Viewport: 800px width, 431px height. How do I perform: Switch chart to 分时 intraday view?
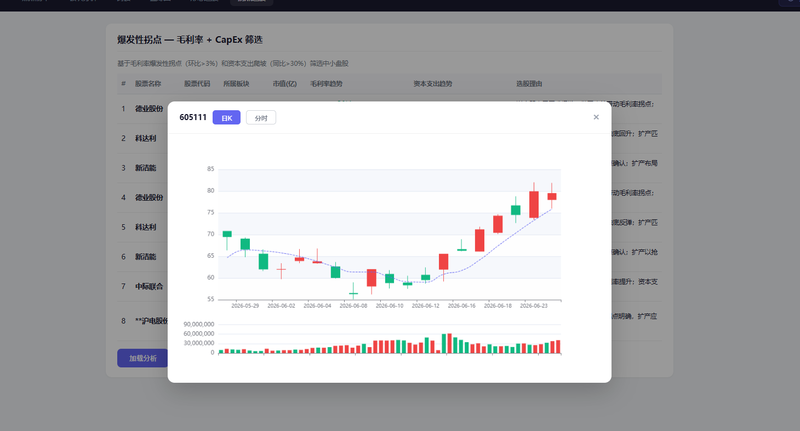pos(261,118)
